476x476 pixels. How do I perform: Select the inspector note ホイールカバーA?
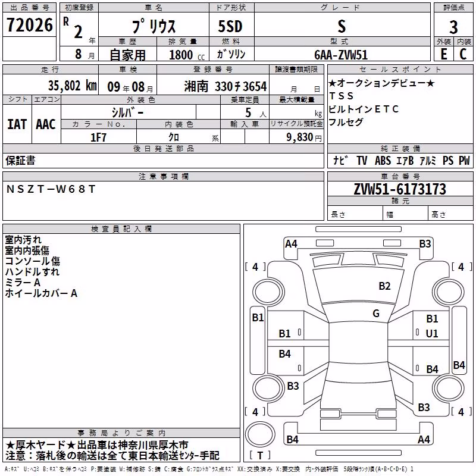click(41, 293)
